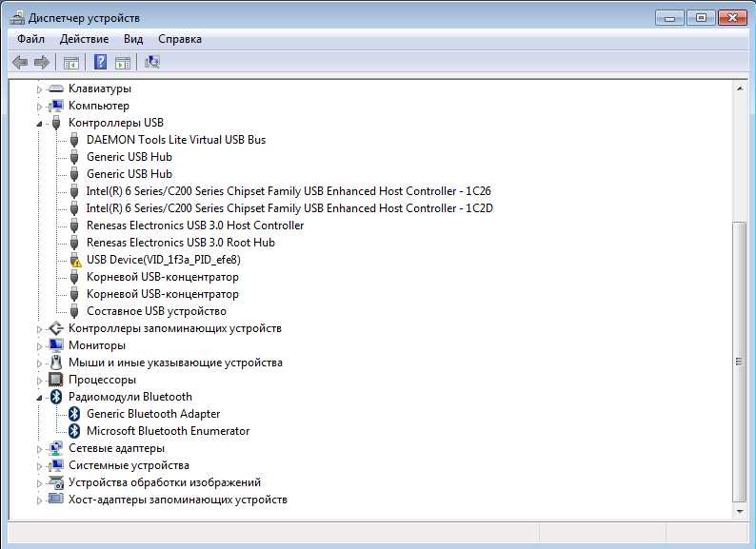Expand the Системные устройства node
756x549 pixels.
coord(40,466)
